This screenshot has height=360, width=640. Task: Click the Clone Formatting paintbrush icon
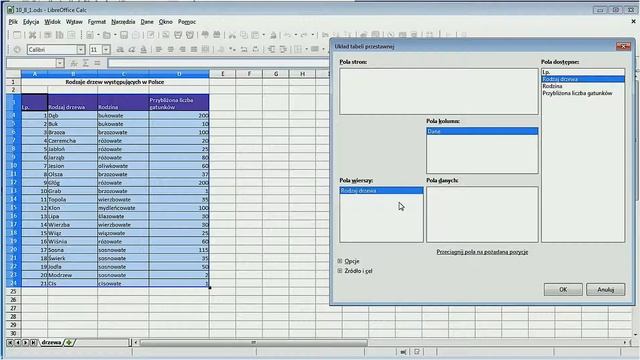pyautogui.click(x=273, y=36)
